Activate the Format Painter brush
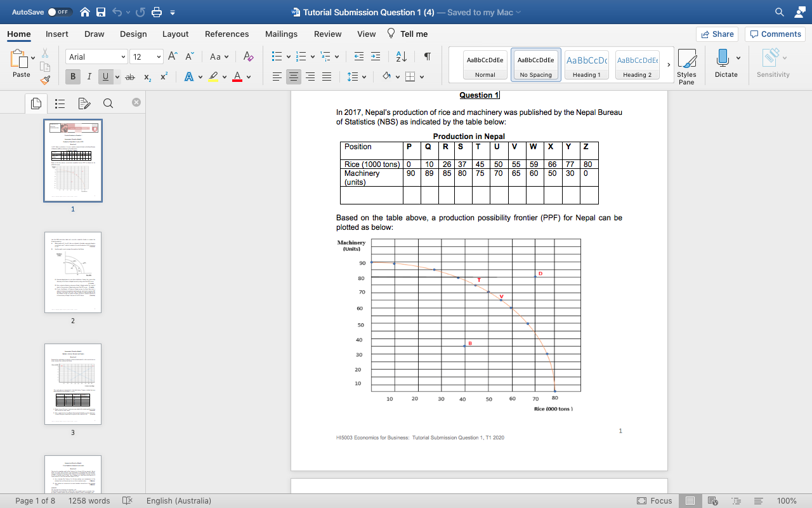 pos(45,80)
